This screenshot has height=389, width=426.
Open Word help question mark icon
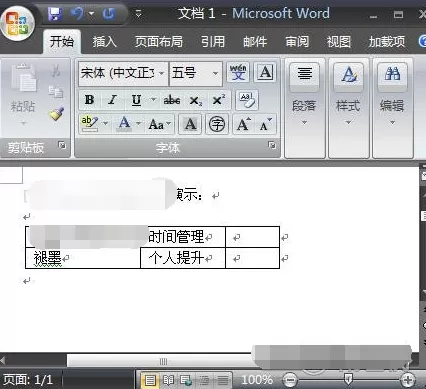422,42
